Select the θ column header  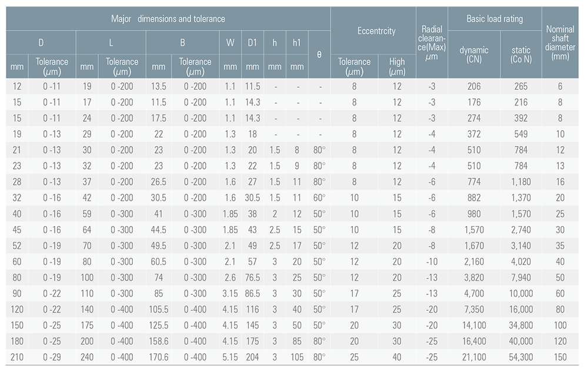click(319, 54)
